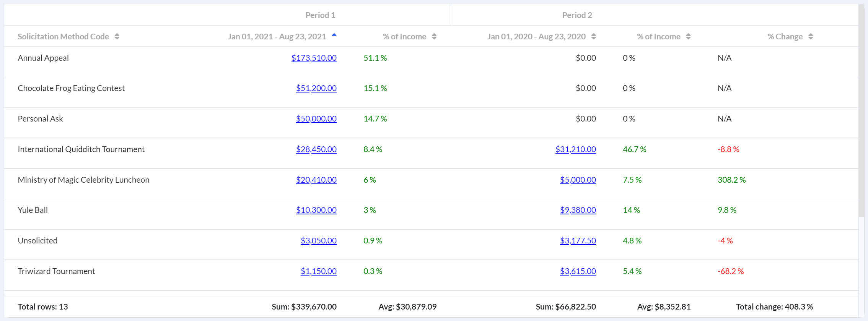Image resolution: width=868 pixels, height=321 pixels.
Task: Open Quidditch Tournament 2020 amount $31,210.00
Action: (x=575, y=149)
